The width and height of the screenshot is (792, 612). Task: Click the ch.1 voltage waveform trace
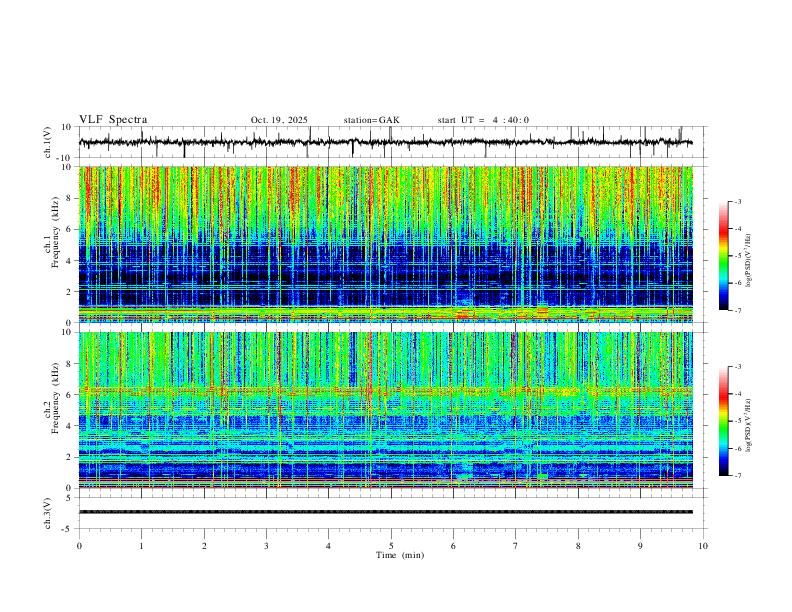385,142
